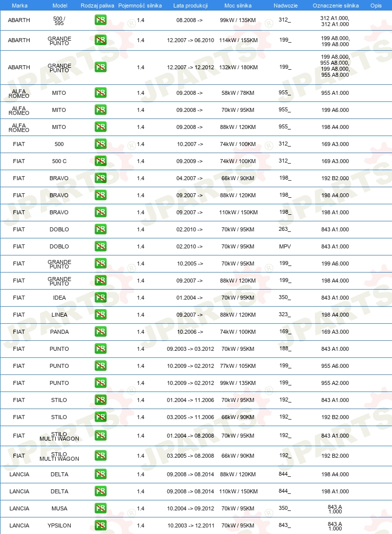Select the PANDA model cell
Image resolution: width=392 pixels, height=534 pixels.
pyautogui.click(x=59, y=332)
